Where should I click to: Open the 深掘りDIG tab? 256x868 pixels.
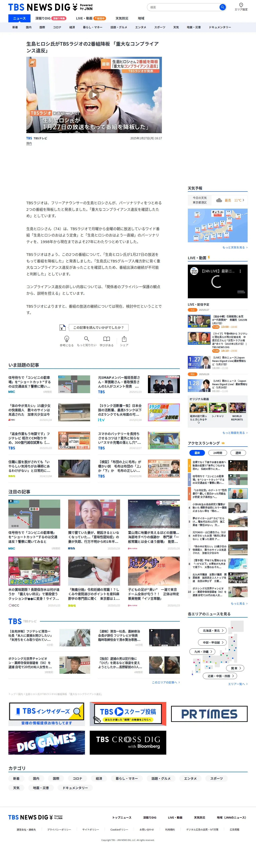click(x=51, y=18)
